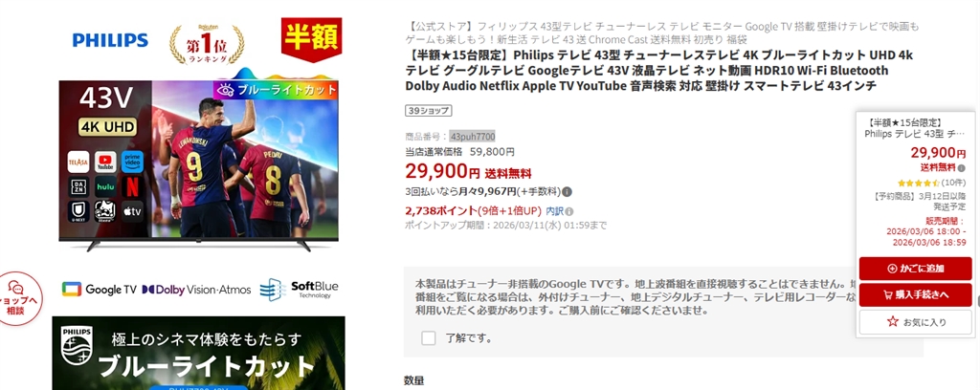Click the (10件) reviews count link
980x390 pixels.
click(x=953, y=183)
